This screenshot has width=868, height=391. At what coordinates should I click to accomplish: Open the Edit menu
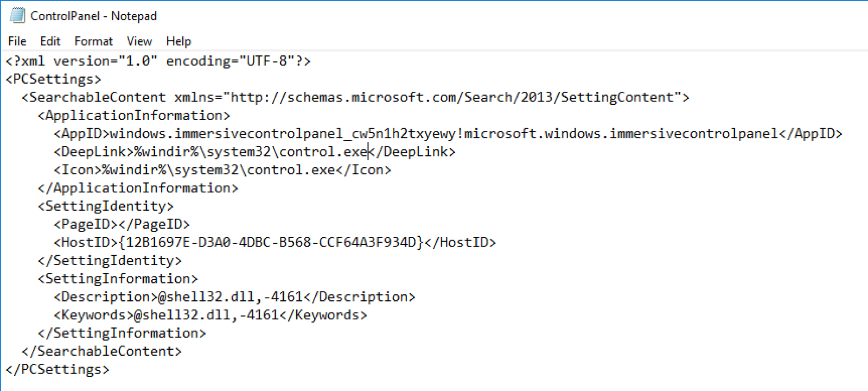point(50,41)
